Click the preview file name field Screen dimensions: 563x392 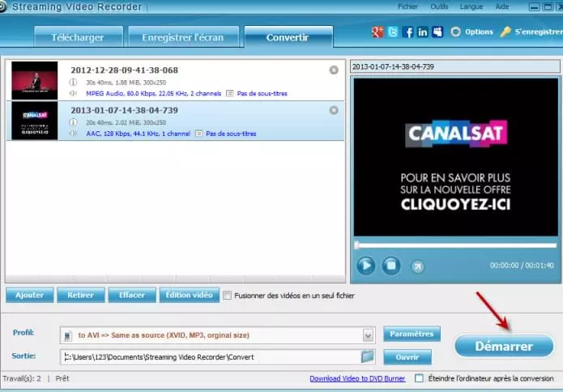click(455, 66)
